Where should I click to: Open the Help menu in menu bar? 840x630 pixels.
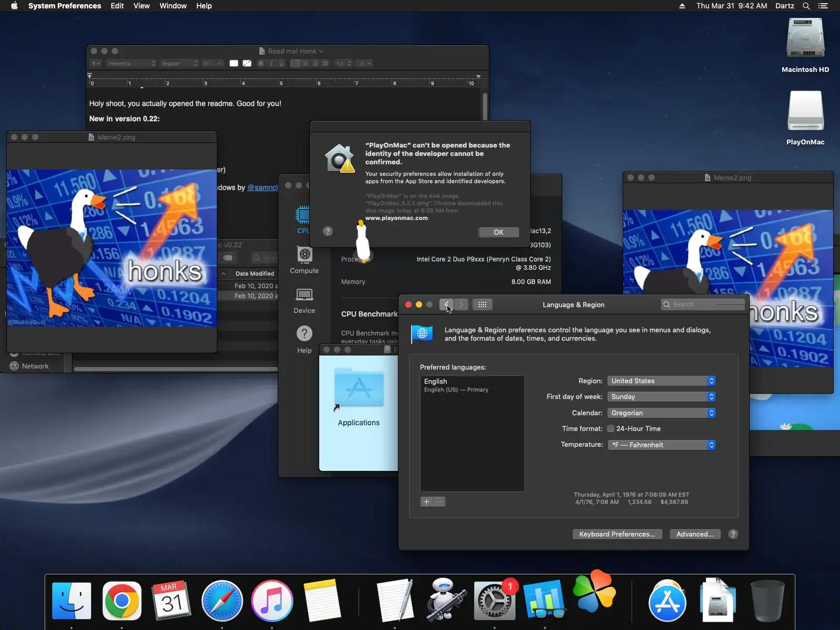(204, 6)
